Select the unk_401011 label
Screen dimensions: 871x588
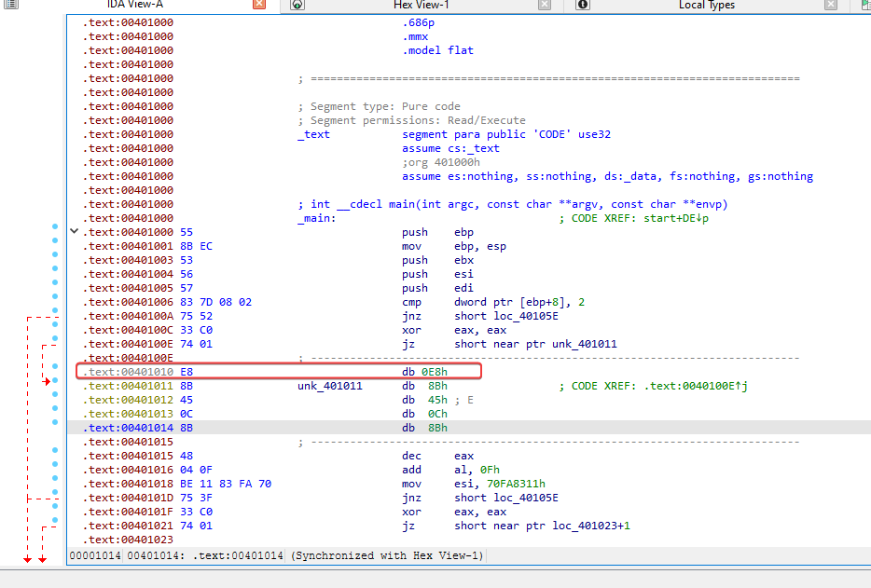(330, 386)
